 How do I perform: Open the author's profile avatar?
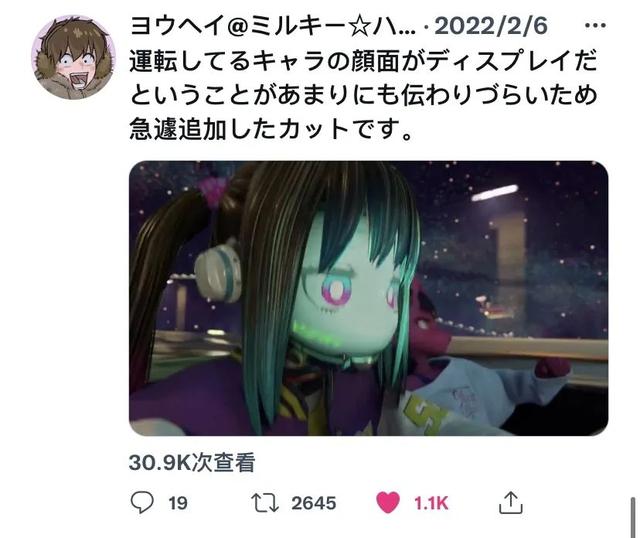(73, 57)
